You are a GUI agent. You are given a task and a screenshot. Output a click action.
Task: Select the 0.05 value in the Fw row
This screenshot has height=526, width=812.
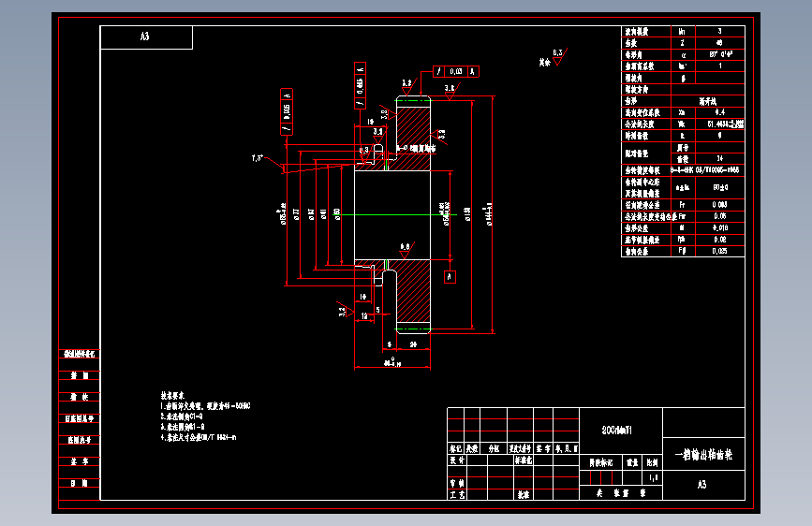pos(720,216)
